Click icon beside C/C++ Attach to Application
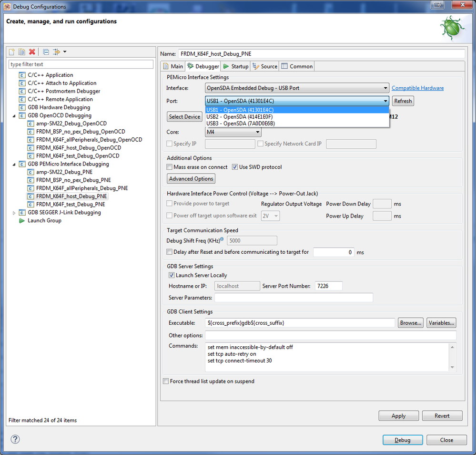 22,83
